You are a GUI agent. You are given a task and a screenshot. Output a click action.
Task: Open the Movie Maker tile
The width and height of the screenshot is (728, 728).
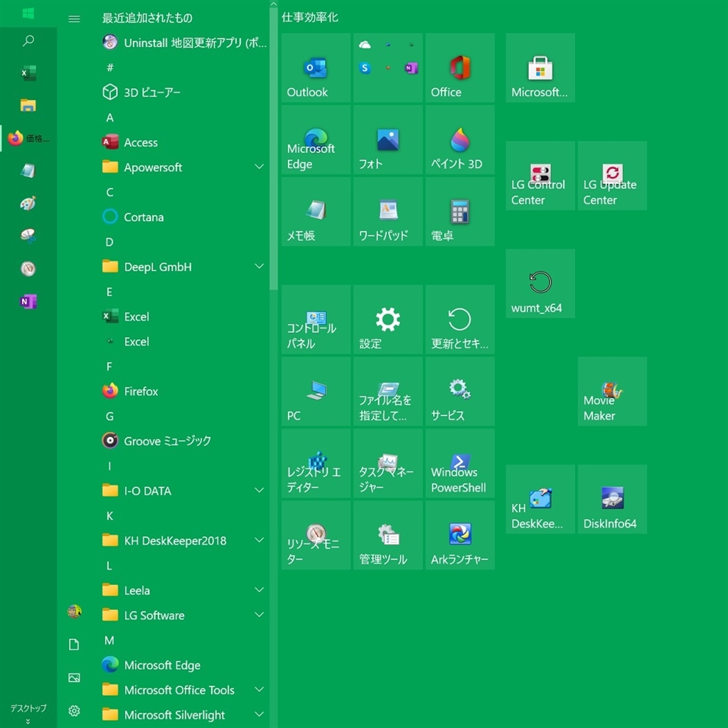tap(612, 392)
